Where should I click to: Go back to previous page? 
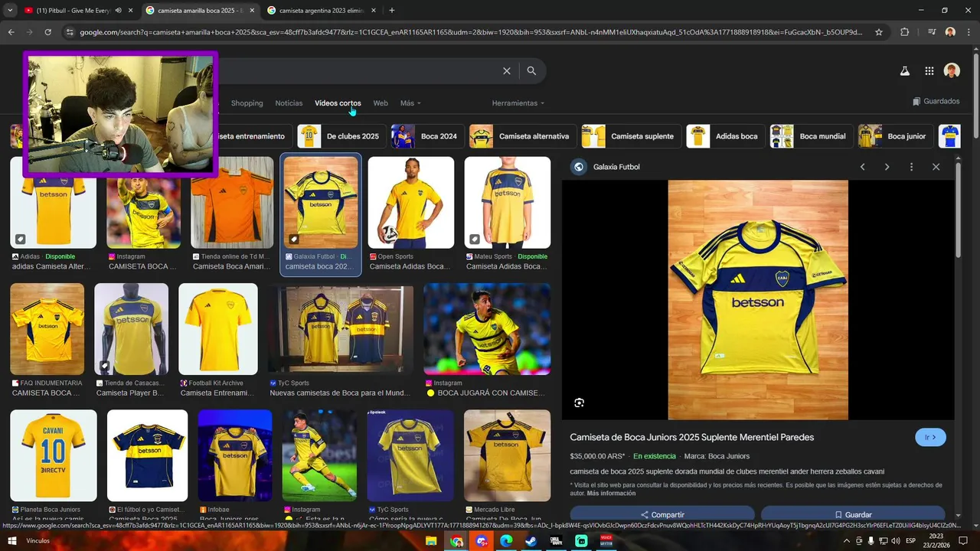coord(11,32)
